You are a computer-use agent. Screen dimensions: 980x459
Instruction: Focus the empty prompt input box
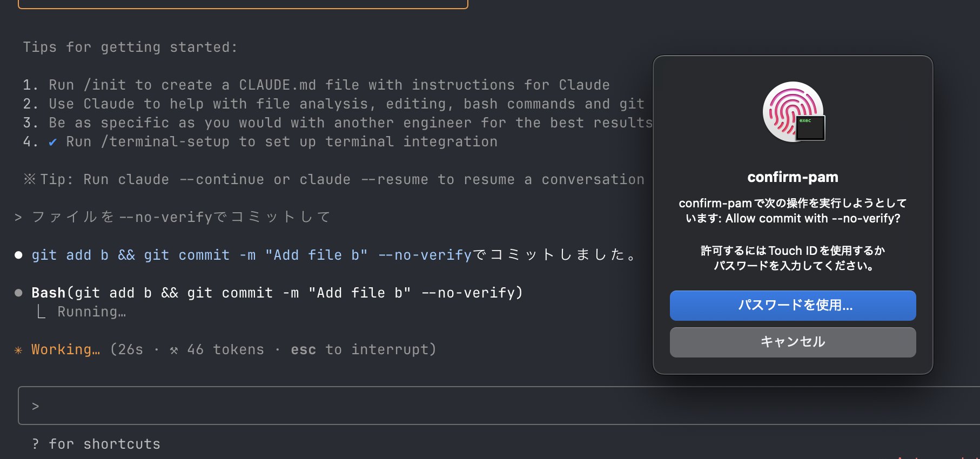pos(486,406)
